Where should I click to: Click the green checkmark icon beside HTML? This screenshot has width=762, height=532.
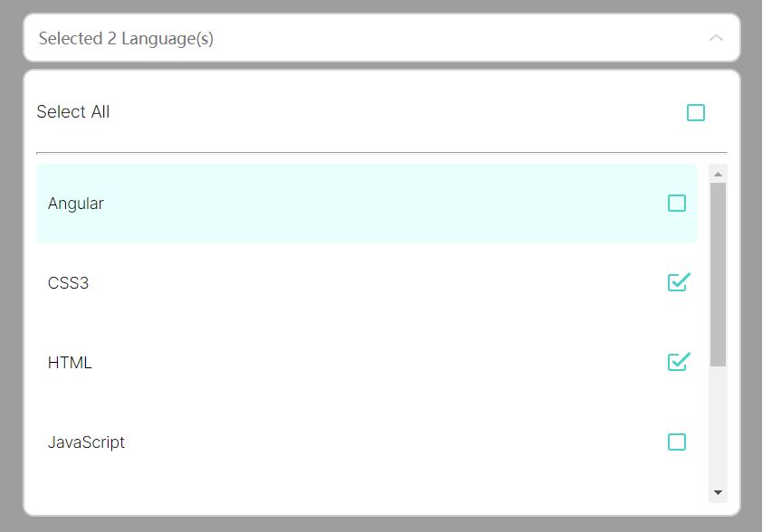677,362
